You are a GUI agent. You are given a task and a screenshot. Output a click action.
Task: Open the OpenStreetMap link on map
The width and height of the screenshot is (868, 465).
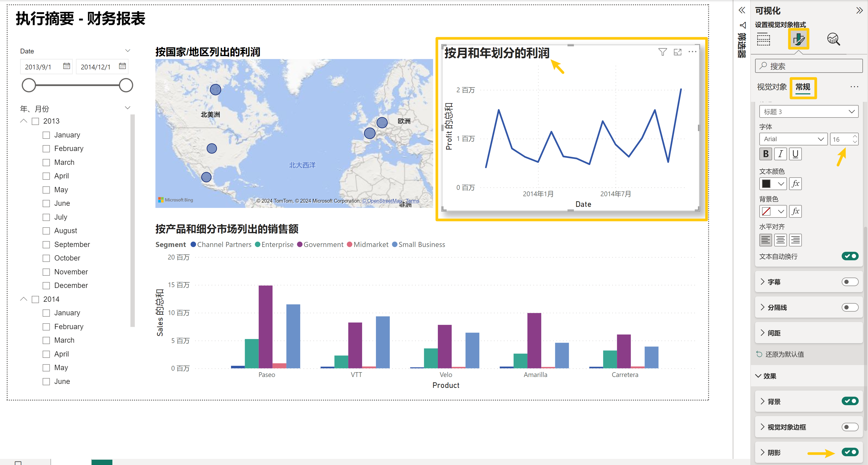pyautogui.click(x=382, y=201)
